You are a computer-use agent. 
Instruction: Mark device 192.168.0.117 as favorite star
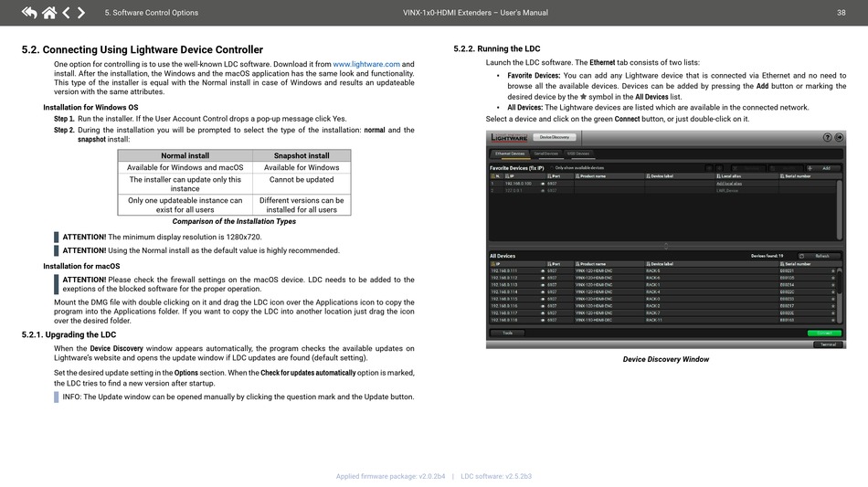point(833,313)
